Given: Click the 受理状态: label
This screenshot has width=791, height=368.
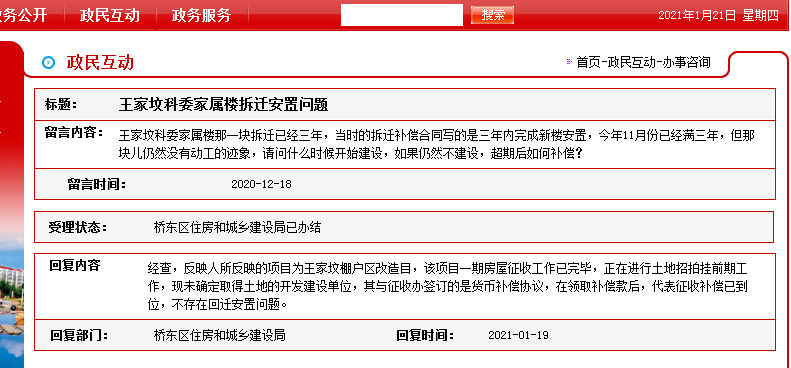Looking at the screenshot, I should pyautogui.click(x=78, y=227).
